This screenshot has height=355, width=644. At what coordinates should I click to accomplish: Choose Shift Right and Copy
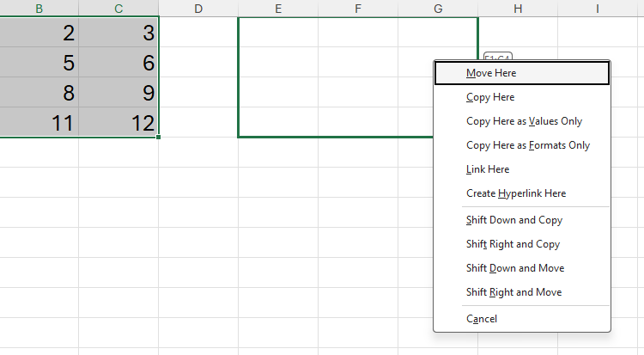(x=513, y=244)
